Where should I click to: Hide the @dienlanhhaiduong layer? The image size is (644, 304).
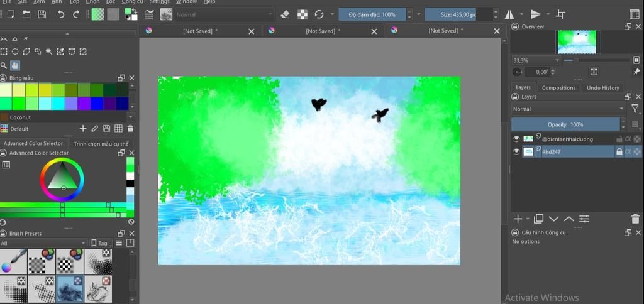[x=517, y=139]
